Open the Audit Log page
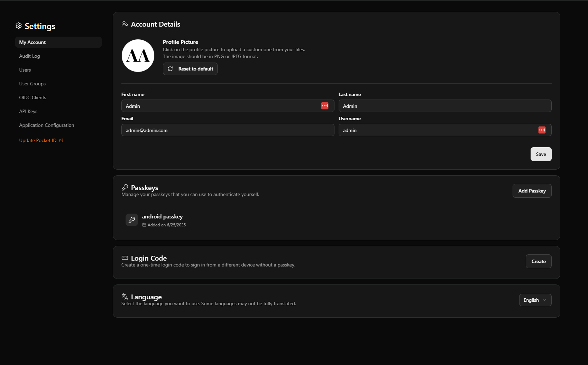This screenshot has height=365, width=588. (30, 56)
